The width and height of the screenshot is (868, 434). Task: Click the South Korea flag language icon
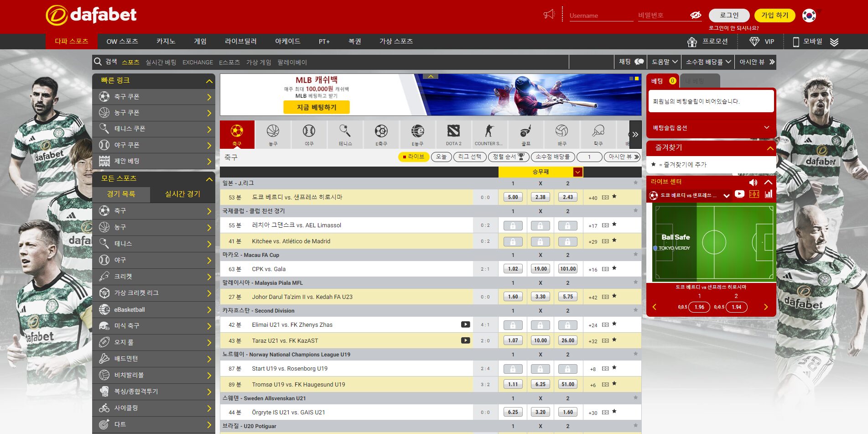point(809,16)
